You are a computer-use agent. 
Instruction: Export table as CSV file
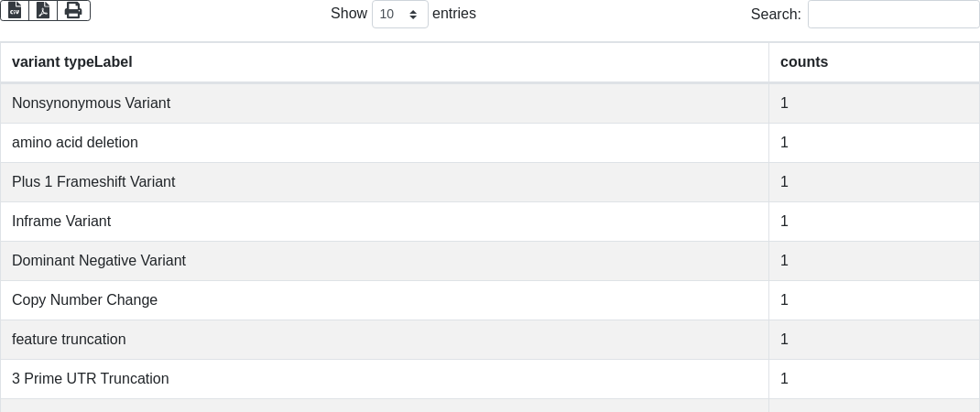tap(15, 10)
